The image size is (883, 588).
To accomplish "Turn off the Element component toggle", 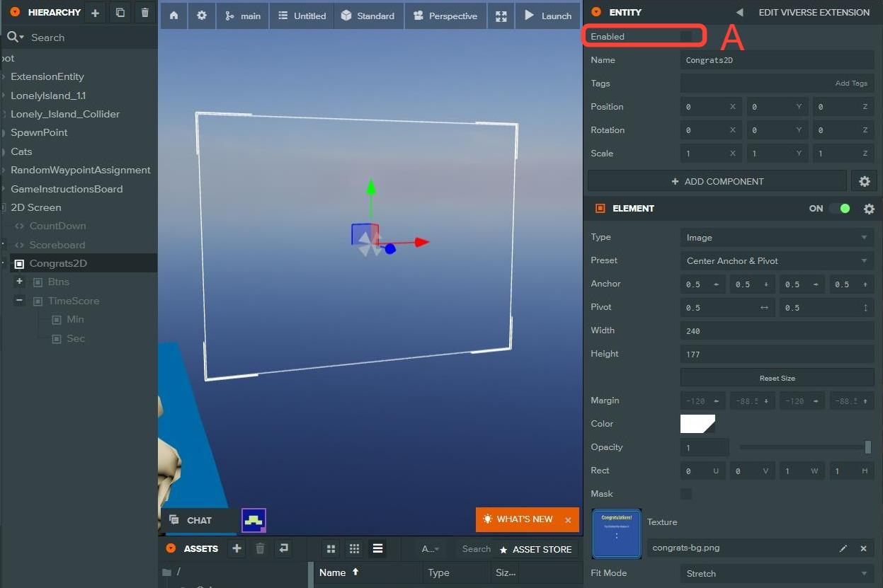I will 840,209.
